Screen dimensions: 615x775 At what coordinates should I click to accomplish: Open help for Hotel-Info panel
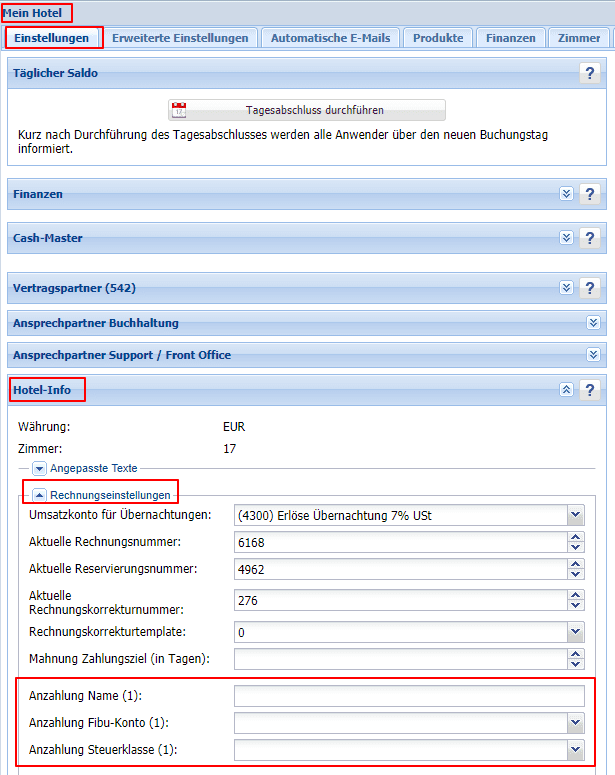click(x=590, y=390)
